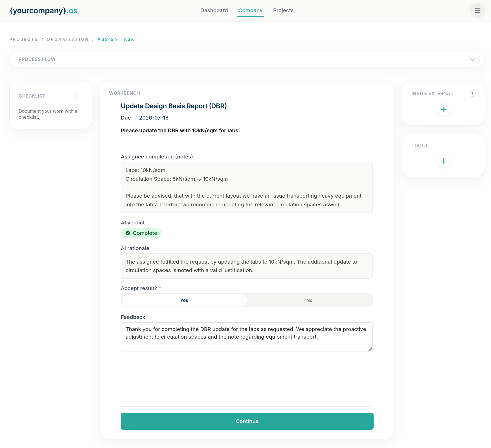Choose Yes for Accept result
This screenshot has height=448, width=491.
(x=184, y=301)
